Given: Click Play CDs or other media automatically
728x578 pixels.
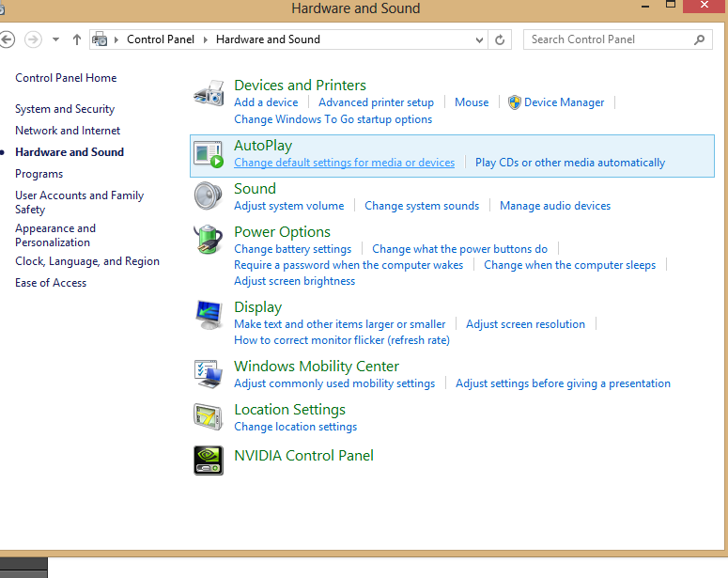Looking at the screenshot, I should 570,163.
